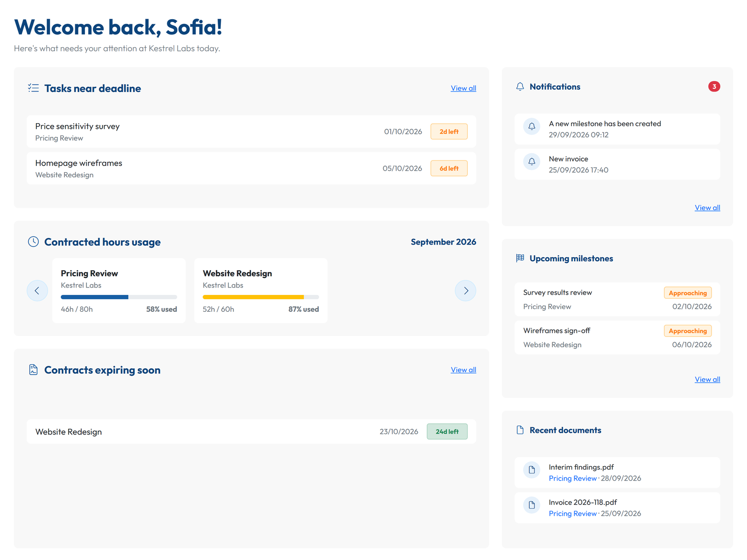Open View all in Upcoming milestones panel
747x560 pixels.
click(x=707, y=379)
